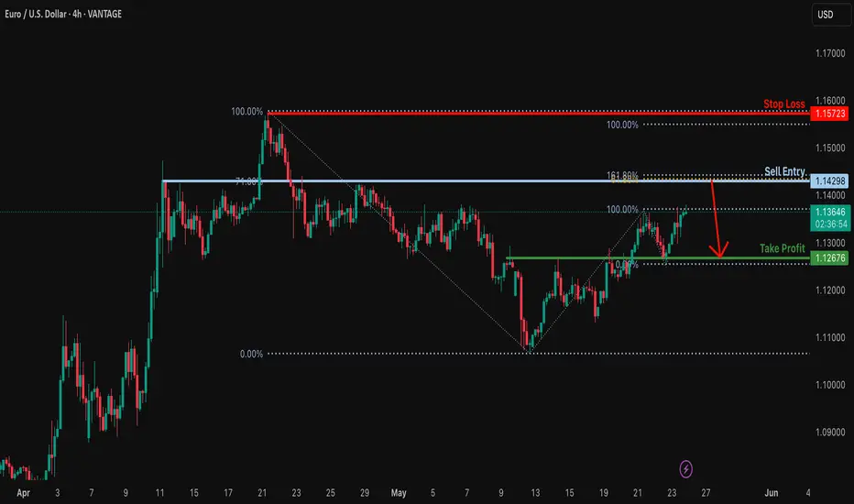Select the Take Profit label

coord(783,248)
